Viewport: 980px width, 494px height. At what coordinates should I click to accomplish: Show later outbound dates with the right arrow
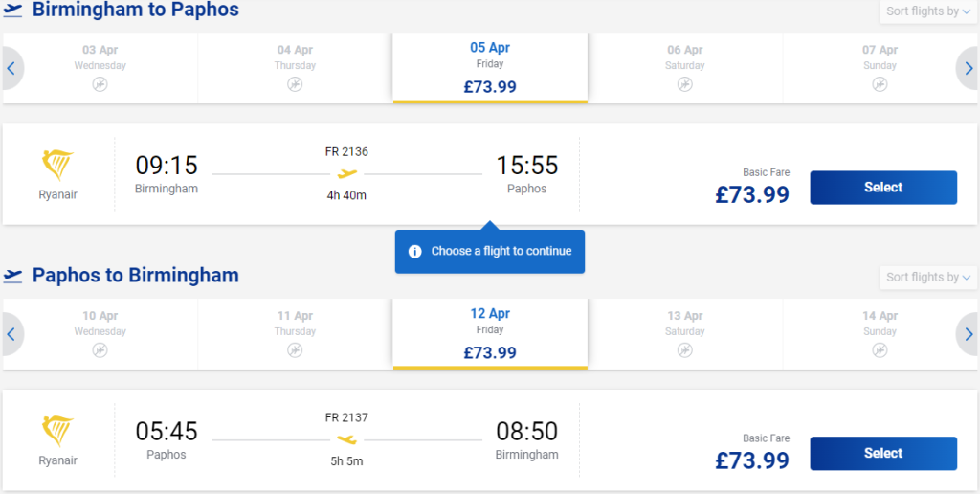(x=969, y=68)
